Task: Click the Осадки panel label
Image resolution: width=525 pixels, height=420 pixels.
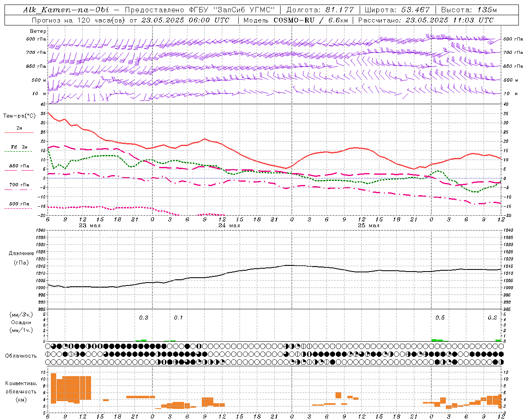Action: coord(21,322)
